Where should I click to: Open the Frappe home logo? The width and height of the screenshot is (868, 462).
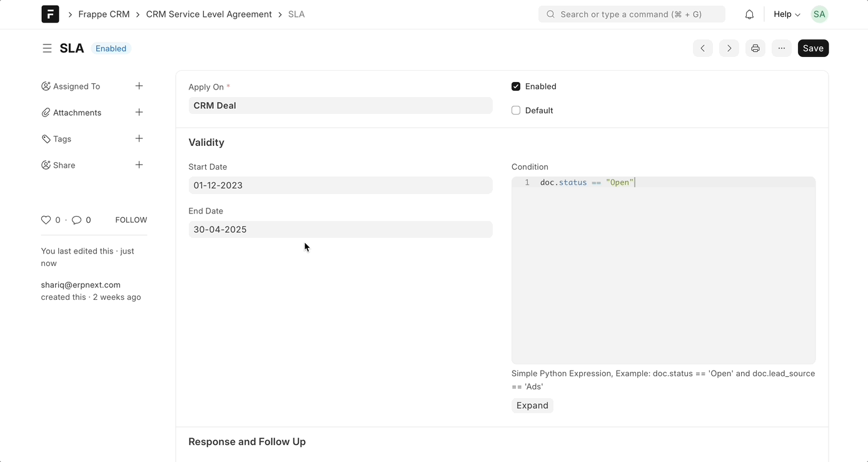click(50, 14)
